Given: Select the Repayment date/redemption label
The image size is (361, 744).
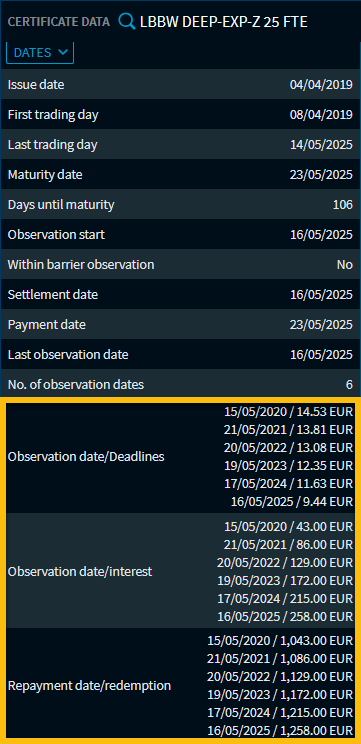Looking at the screenshot, I should (90, 686).
